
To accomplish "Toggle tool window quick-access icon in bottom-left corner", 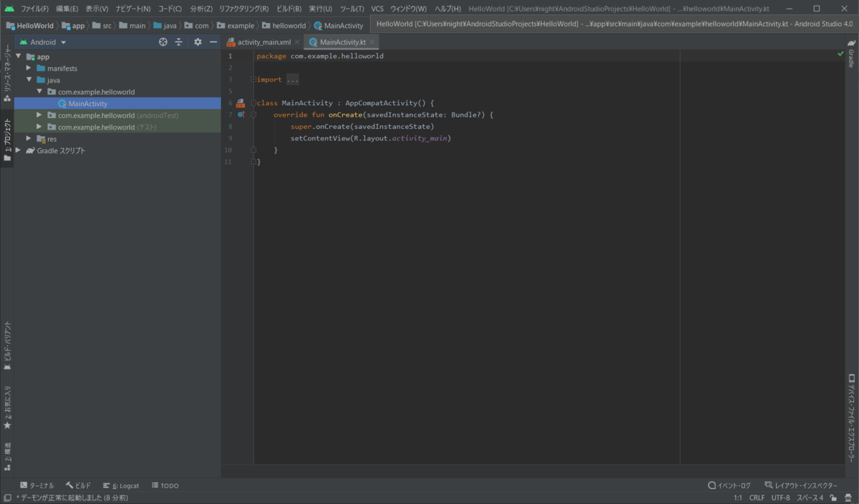I will coord(6,498).
